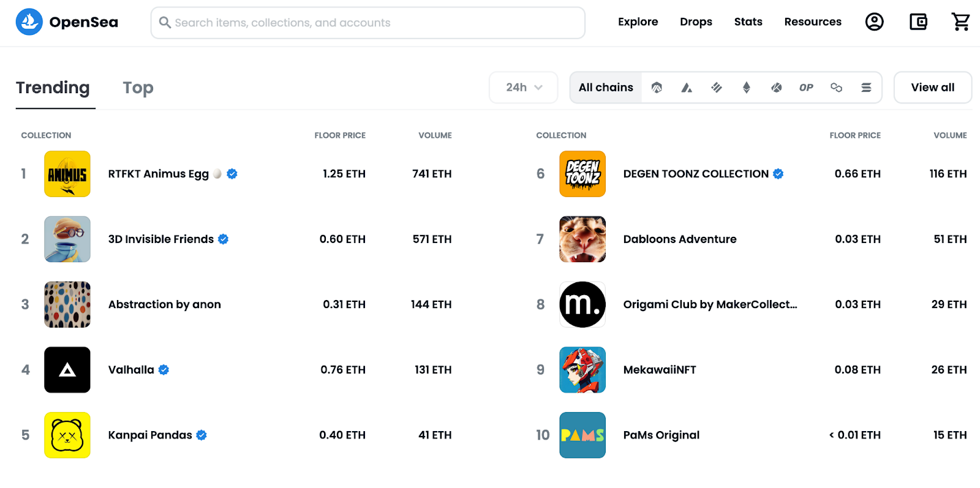Click the 741 ETH volume value
This screenshot has height=488, width=980.
(432, 174)
